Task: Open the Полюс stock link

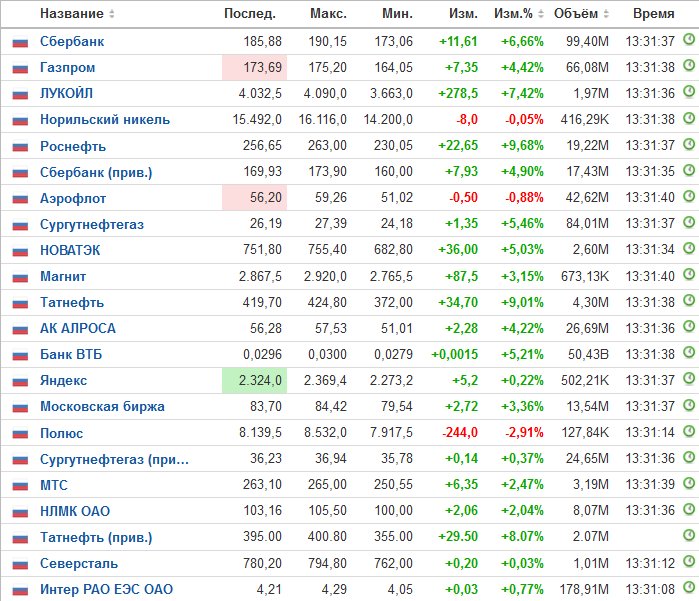Action: pyautogui.click(x=62, y=433)
